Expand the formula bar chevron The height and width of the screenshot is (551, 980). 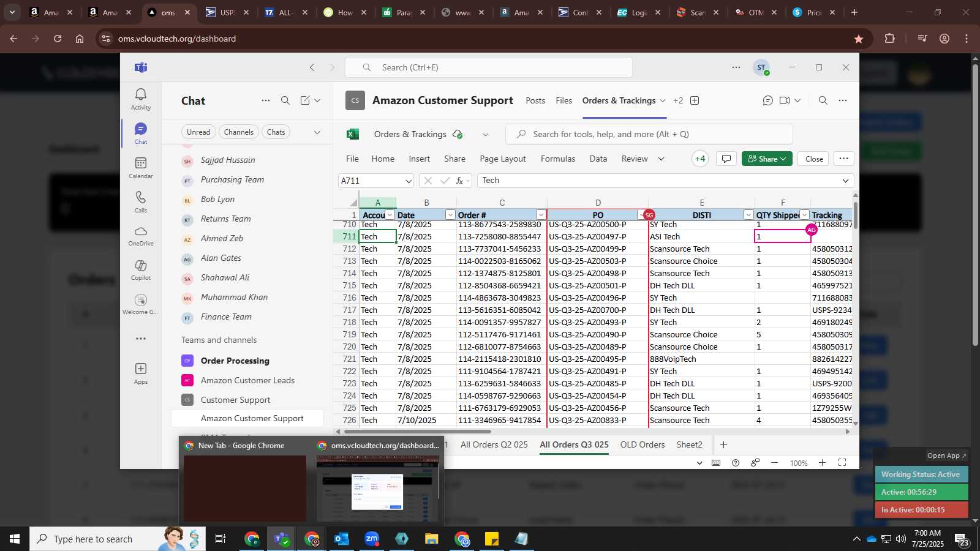tap(846, 181)
